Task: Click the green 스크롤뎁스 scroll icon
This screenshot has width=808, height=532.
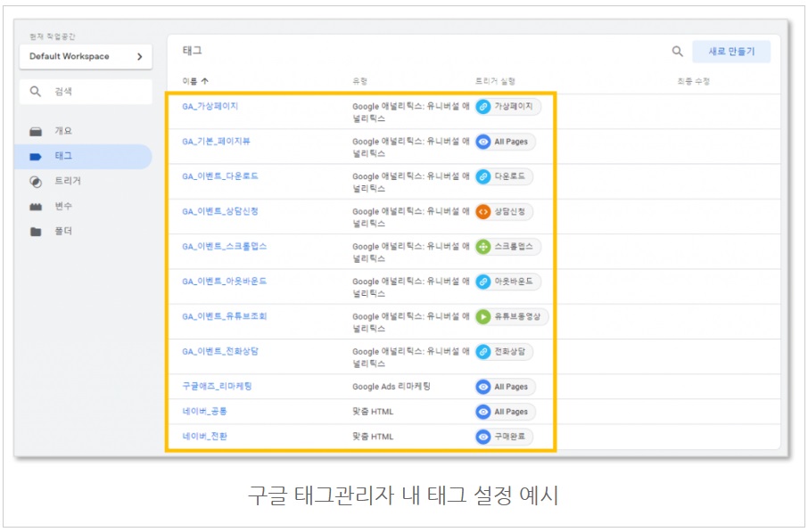Action: tap(482, 247)
